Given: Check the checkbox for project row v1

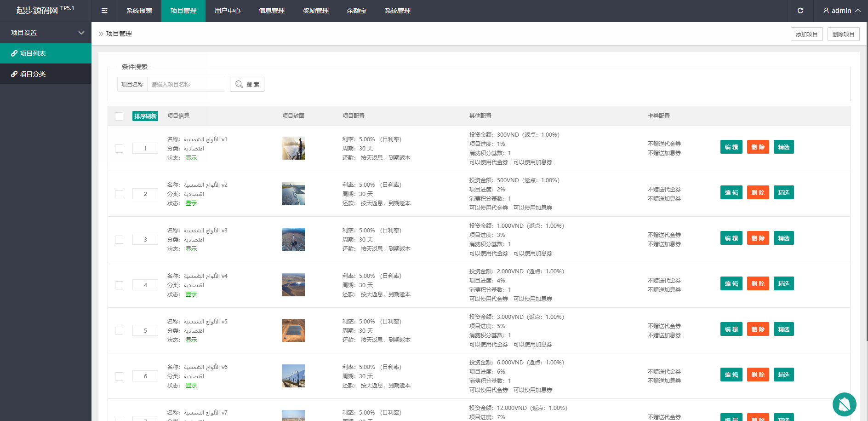Looking at the screenshot, I should [x=119, y=149].
